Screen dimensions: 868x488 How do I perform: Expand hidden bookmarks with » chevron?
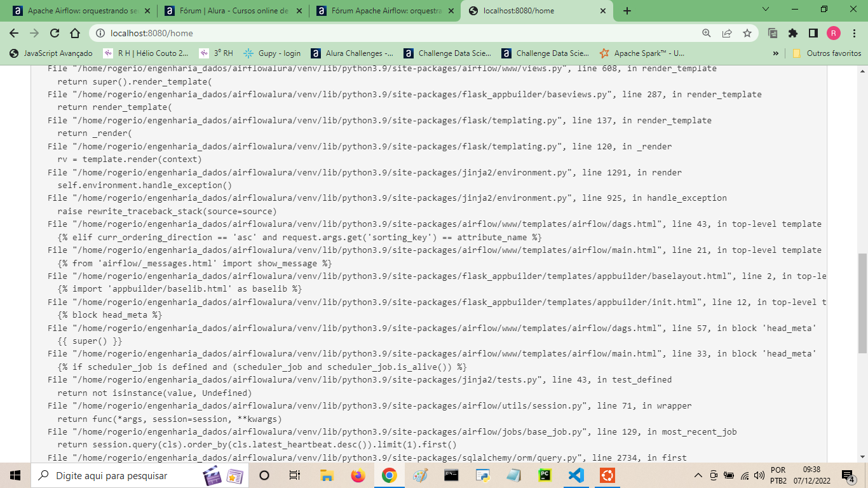[x=776, y=53]
